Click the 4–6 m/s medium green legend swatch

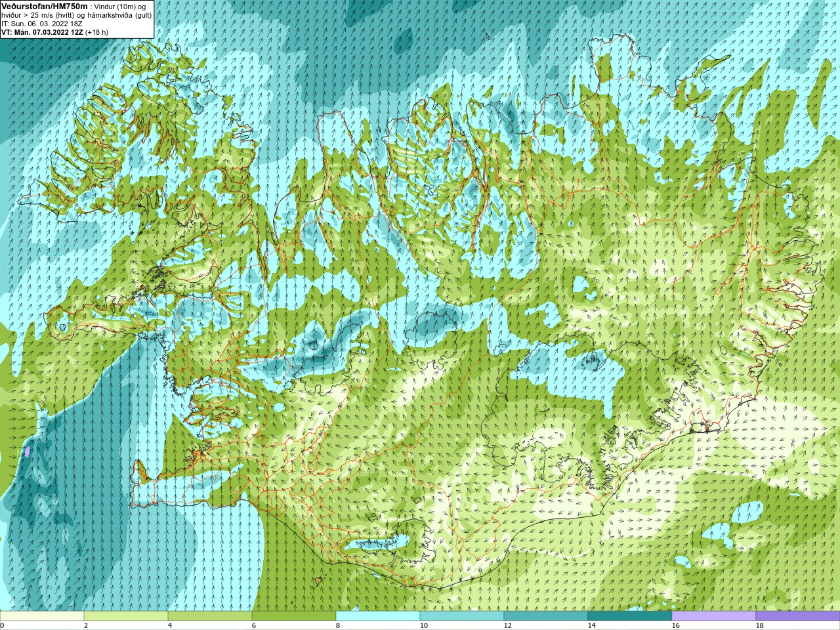210,616
